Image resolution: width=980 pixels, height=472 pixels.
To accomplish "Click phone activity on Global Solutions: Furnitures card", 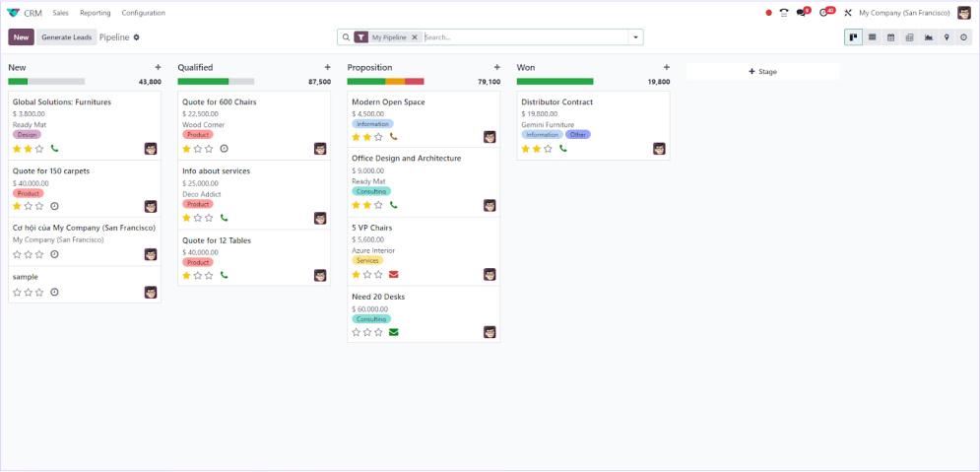I will pos(54,149).
